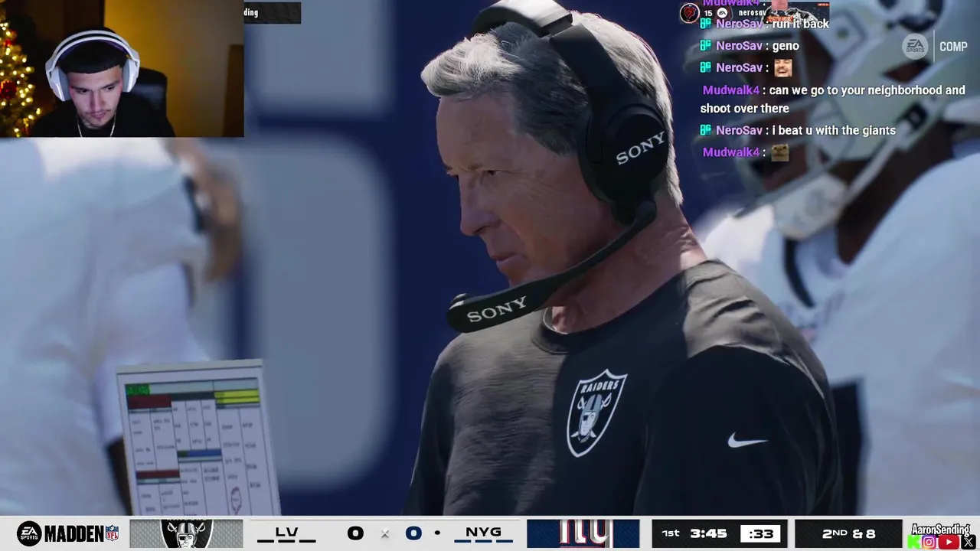
Task: Click Mudwalk4's animal emote in chat
Action: tap(779, 152)
